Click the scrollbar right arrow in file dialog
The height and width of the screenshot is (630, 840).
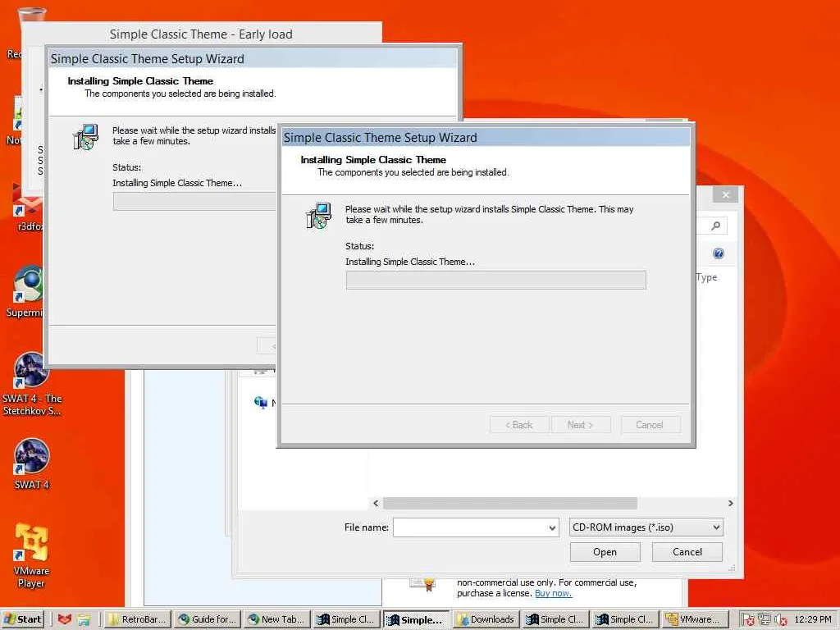click(x=730, y=503)
